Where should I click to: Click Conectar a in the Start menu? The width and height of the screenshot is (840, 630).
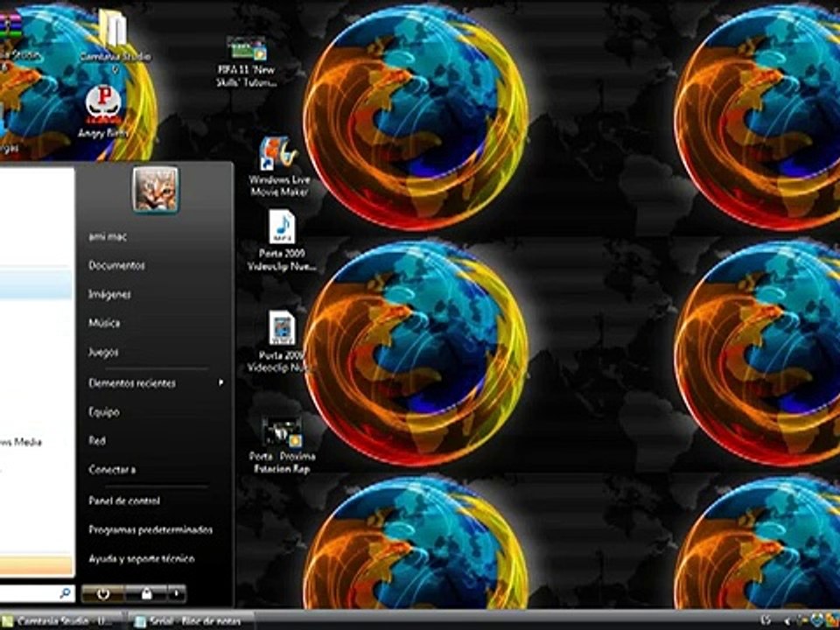coord(112,470)
